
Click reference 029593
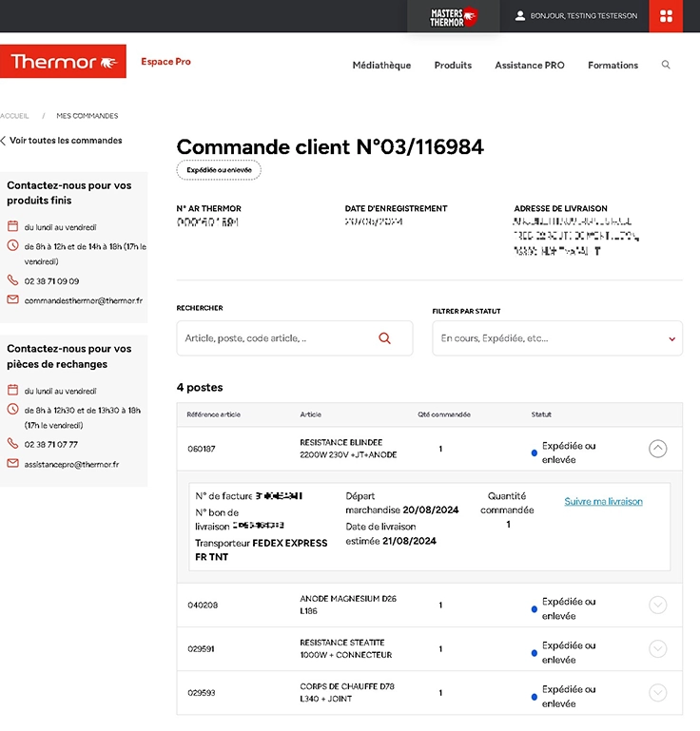pos(202,692)
